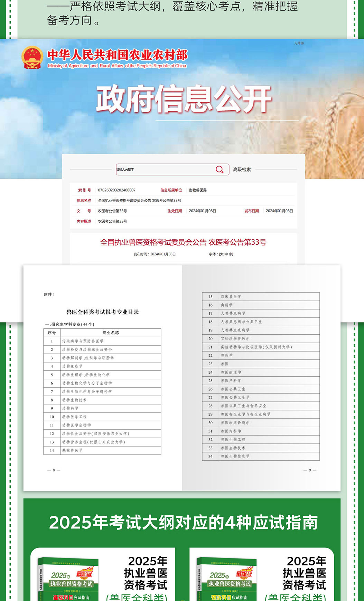Viewport: 364px width, 601px height.
Task: Select row 传染病学与预防兽医学
Action: tap(102, 341)
